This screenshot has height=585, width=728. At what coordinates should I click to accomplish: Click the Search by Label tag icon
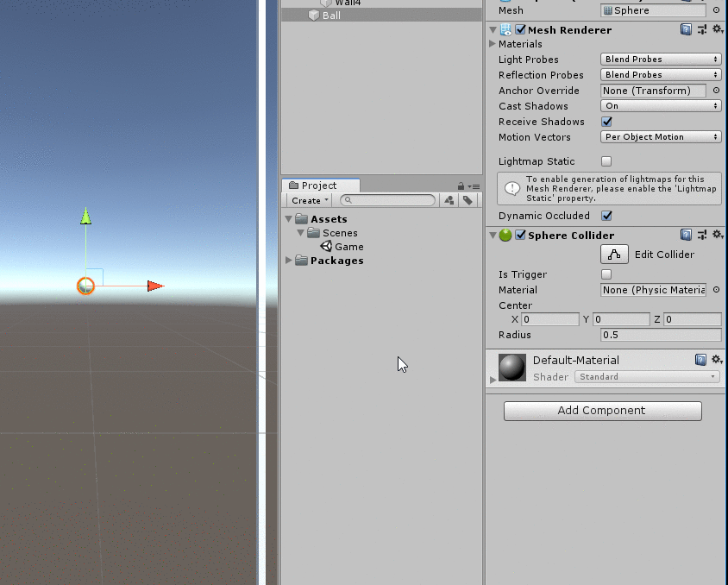pyautogui.click(x=468, y=200)
